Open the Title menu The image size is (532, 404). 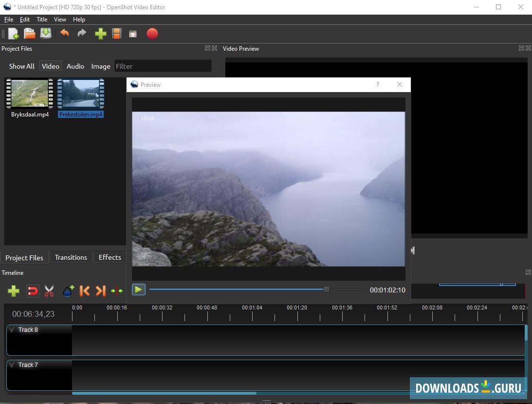[41, 19]
